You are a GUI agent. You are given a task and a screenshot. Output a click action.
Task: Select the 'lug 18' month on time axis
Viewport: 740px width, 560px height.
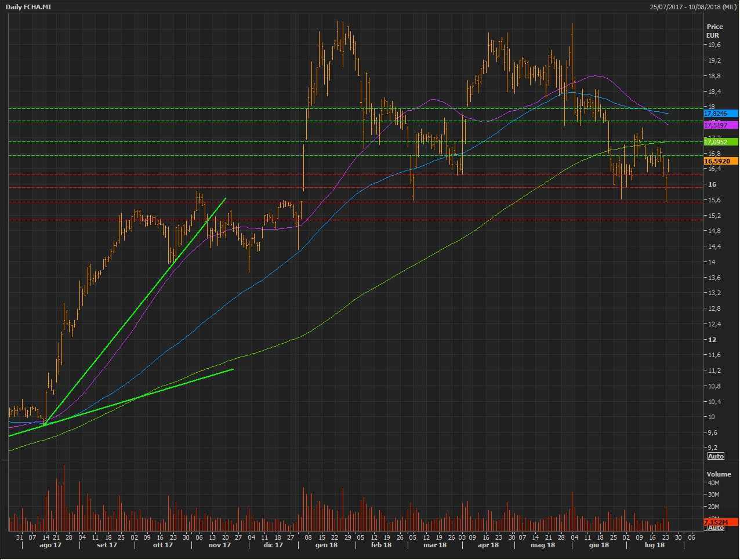pos(654,545)
